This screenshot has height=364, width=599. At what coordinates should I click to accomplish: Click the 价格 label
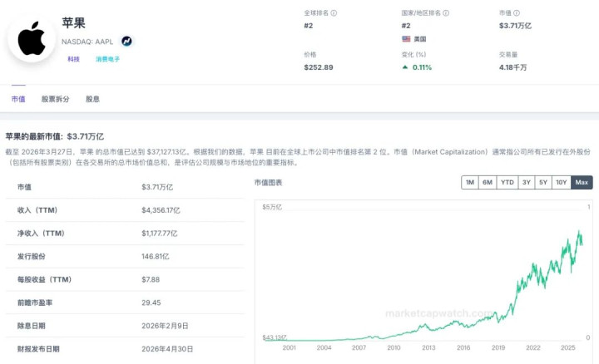[310, 55]
